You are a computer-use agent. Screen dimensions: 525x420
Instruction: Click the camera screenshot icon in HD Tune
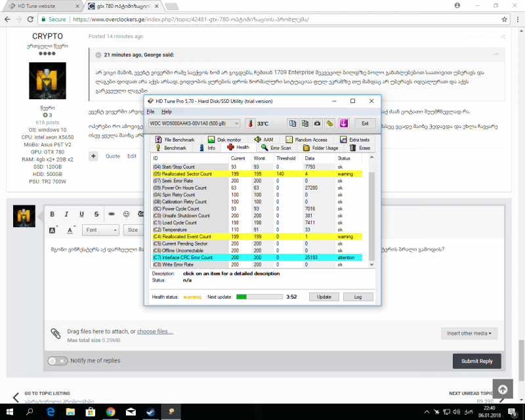click(x=317, y=123)
